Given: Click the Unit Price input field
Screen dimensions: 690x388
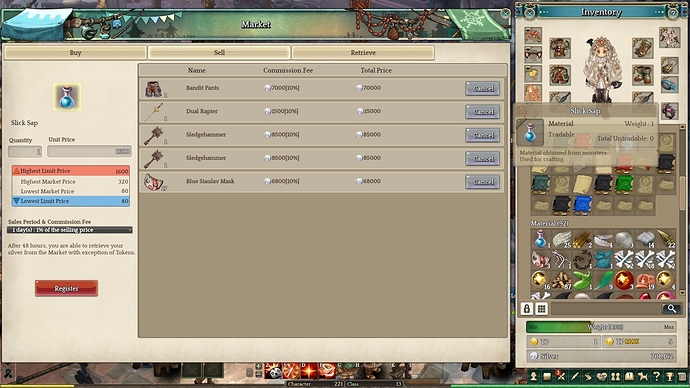Looking at the screenshot, I should [x=89, y=151].
